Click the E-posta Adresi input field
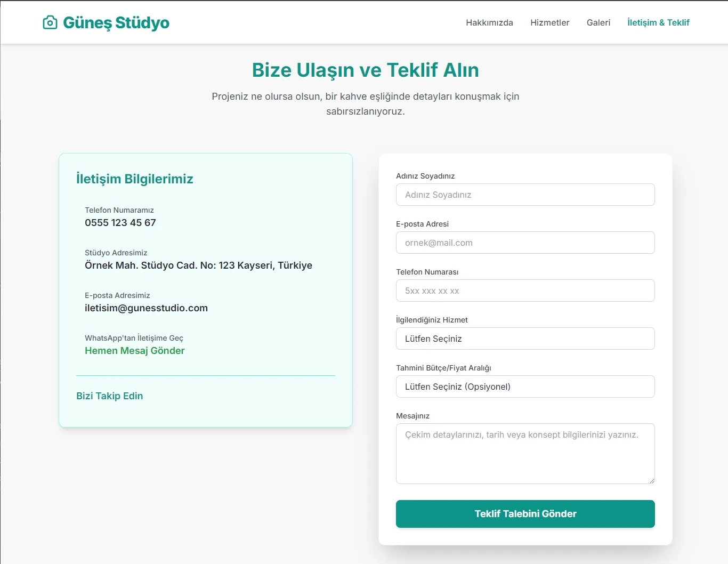 (525, 243)
